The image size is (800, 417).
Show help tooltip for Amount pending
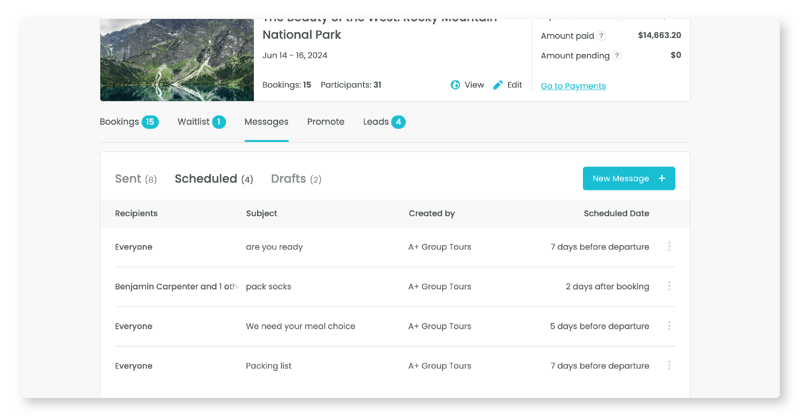click(617, 56)
